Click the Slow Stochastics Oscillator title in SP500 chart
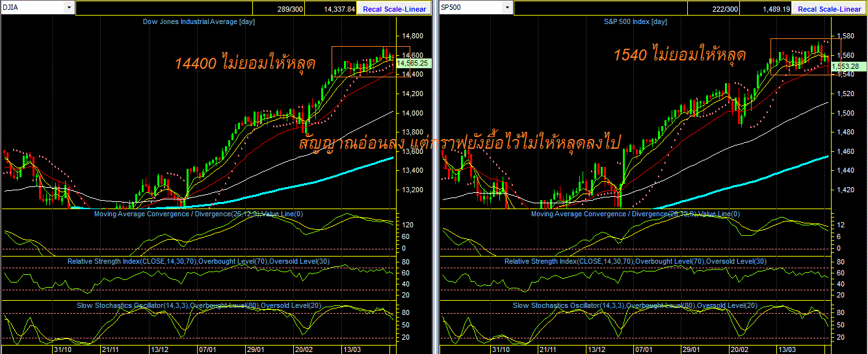Image resolution: width=868 pixels, height=354 pixels. [x=635, y=305]
